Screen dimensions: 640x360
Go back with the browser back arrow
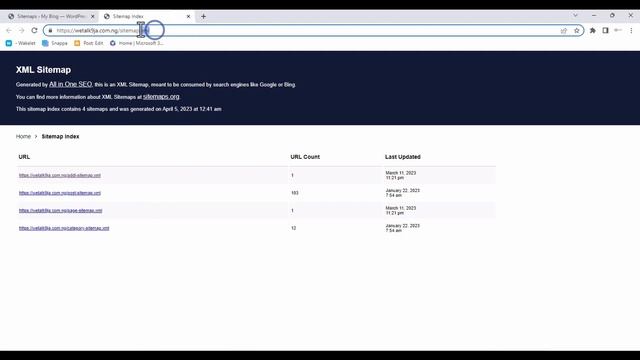tap(9, 31)
